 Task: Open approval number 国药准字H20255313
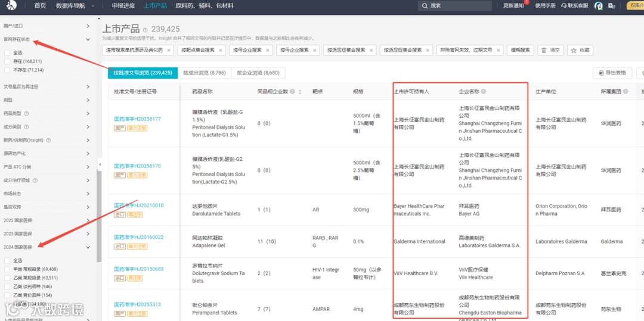coord(137,304)
